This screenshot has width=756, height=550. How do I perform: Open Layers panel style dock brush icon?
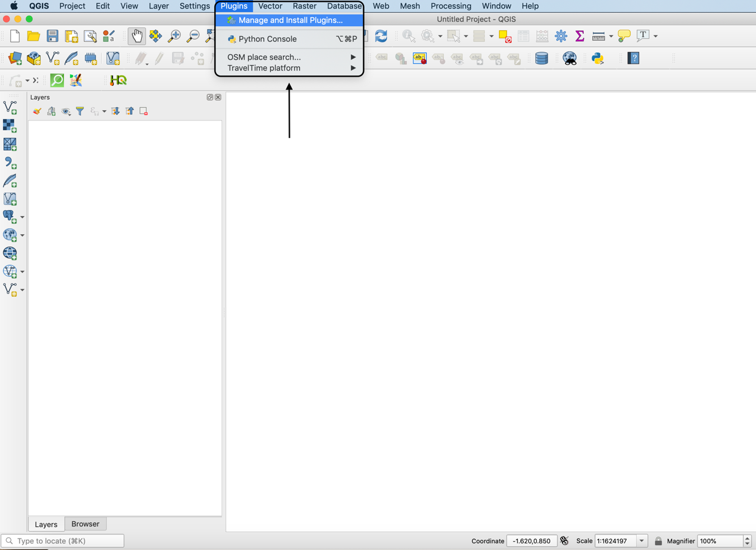pos(37,111)
